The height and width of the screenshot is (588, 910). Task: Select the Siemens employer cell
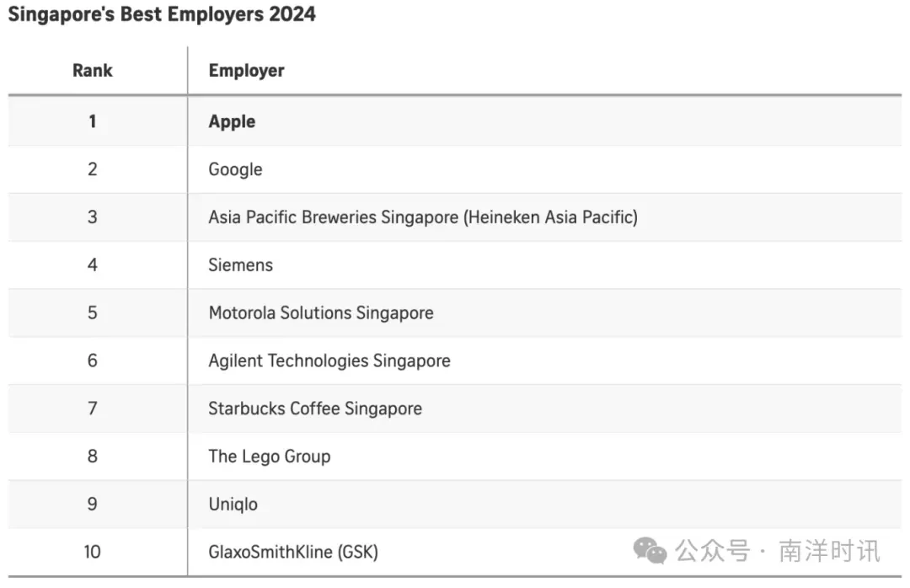pyautogui.click(x=240, y=265)
